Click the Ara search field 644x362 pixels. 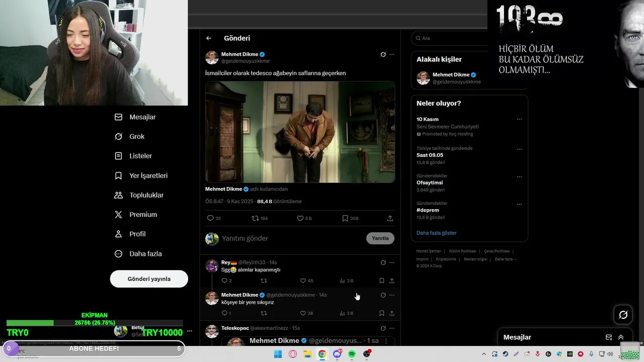point(449,38)
